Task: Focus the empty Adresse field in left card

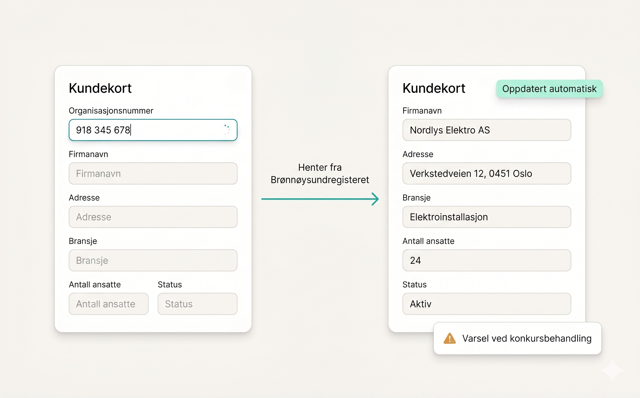Action: (153, 217)
